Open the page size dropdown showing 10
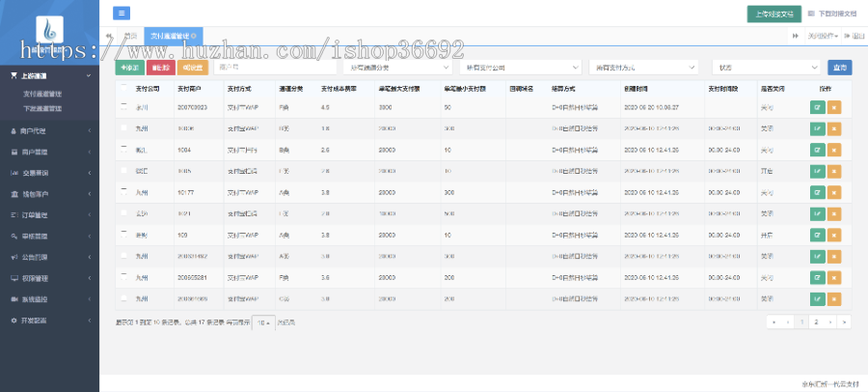The width and height of the screenshot is (868, 392). coord(262,322)
